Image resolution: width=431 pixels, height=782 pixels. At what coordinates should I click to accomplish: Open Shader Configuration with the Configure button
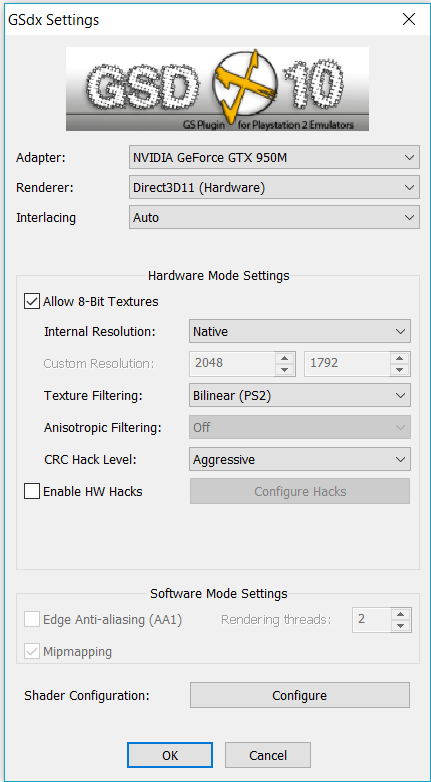(300, 695)
